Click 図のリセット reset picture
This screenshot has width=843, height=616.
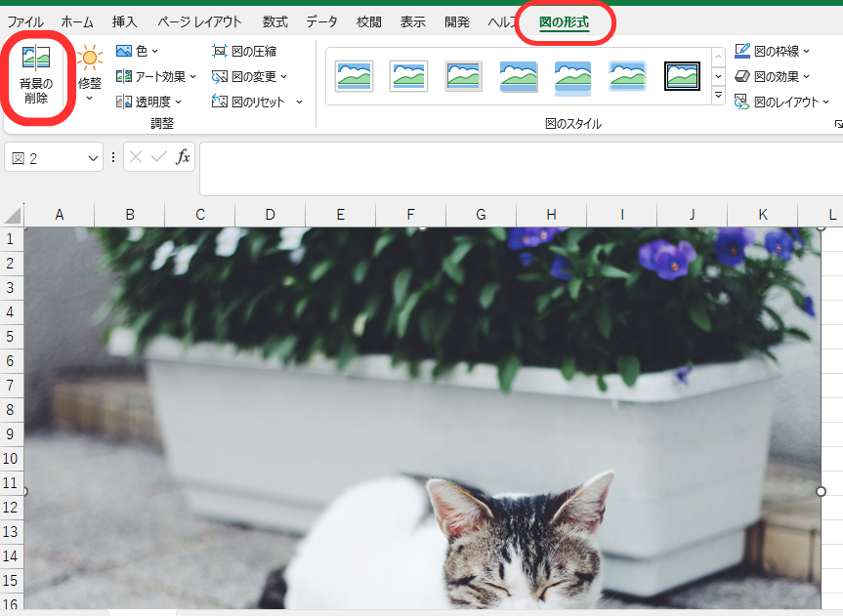[248, 102]
